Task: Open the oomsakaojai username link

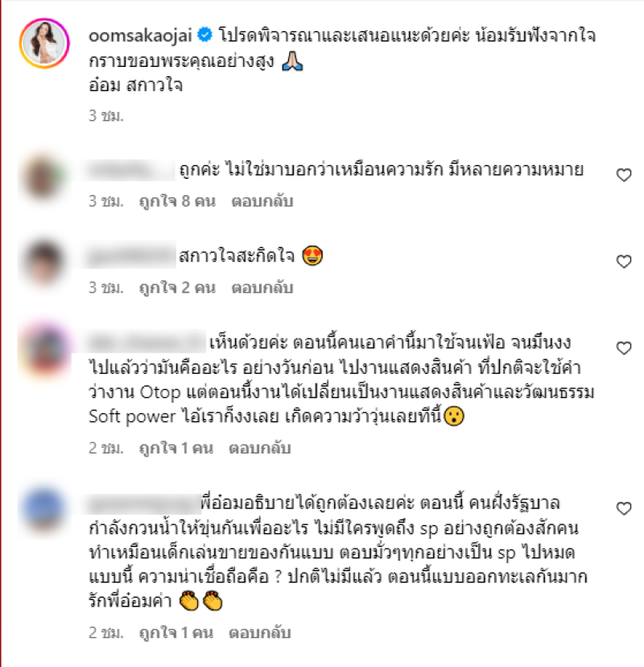Action: coord(140,35)
